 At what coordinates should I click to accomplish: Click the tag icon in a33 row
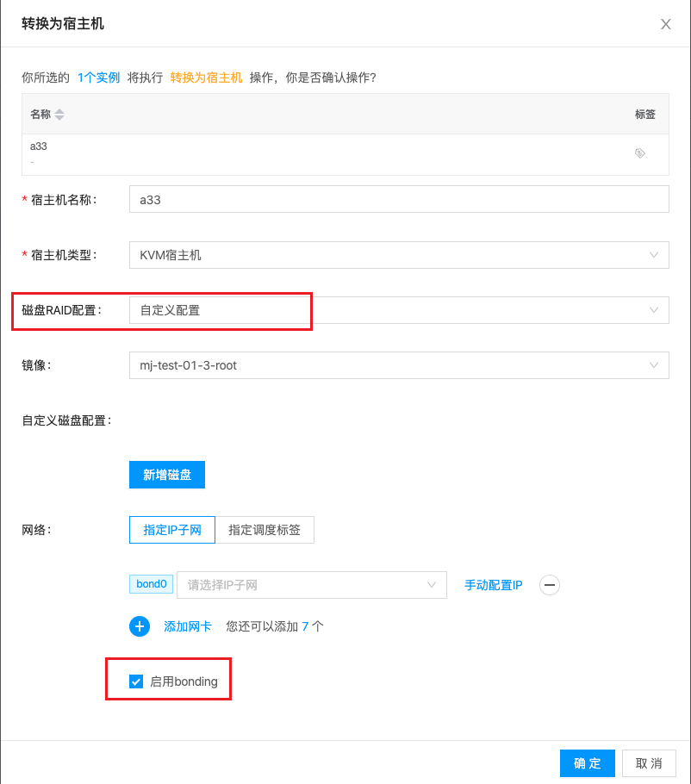[x=640, y=153]
